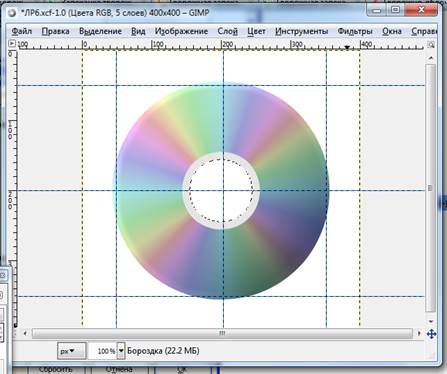
Task: Open the Слой menu
Action: pos(228,31)
